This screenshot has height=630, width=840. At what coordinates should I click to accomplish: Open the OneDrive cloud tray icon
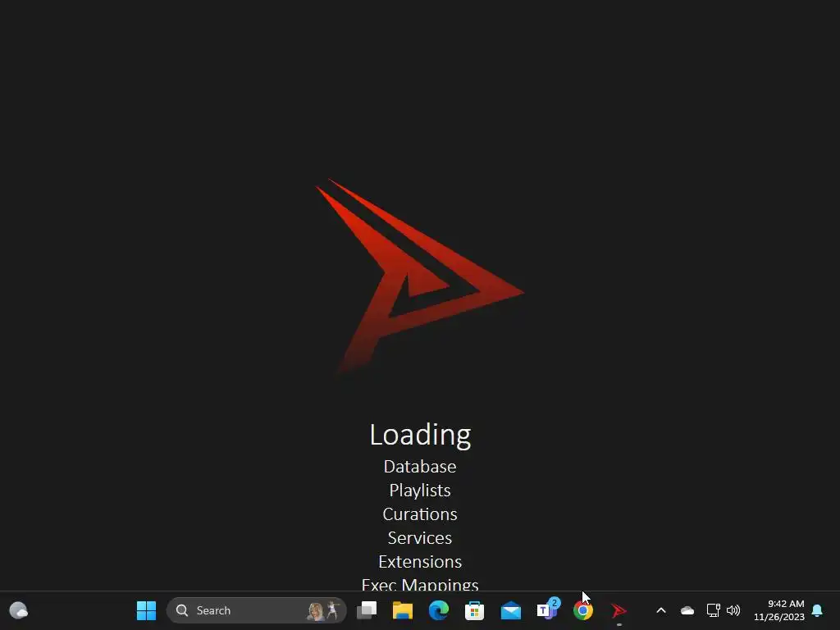pos(687,610)
